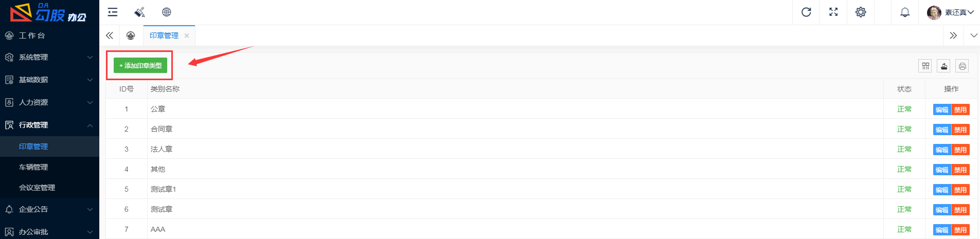980x239 pixels.
Task: Enter fullscreen using the expand icon
Action: coord(833,12)
